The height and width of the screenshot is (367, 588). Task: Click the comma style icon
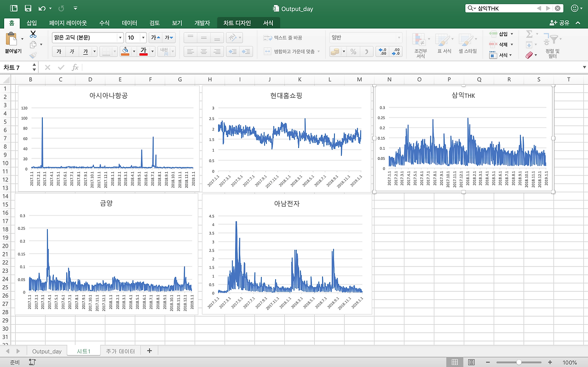(x=367, y=51)
